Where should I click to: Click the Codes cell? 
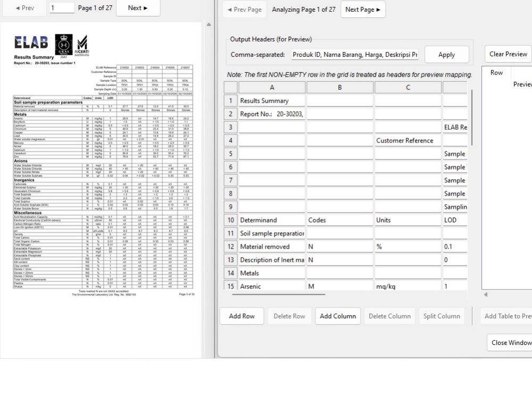tap(339, 220)
